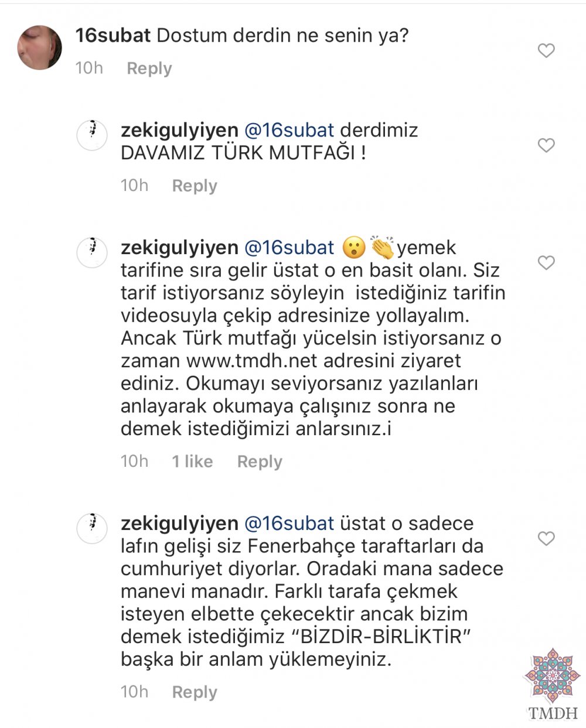Screen dimensions: 586x728
Task: Tap zekigulyiyen avatar beside emoji comment
Action: pyautogui.click(x=92, y=253)
